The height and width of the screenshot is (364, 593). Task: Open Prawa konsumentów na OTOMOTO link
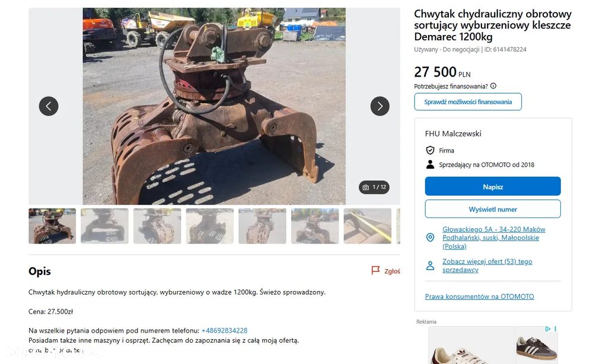(x=479, y=296)
